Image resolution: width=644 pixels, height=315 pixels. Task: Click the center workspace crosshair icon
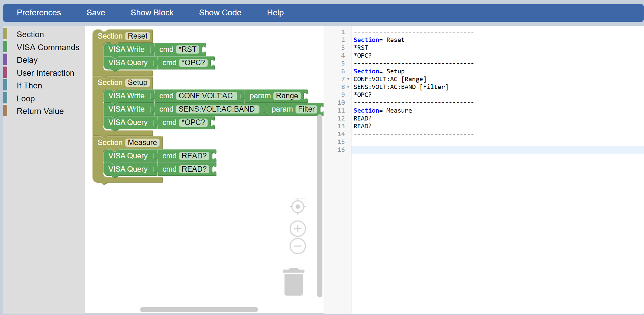(298, 206)
